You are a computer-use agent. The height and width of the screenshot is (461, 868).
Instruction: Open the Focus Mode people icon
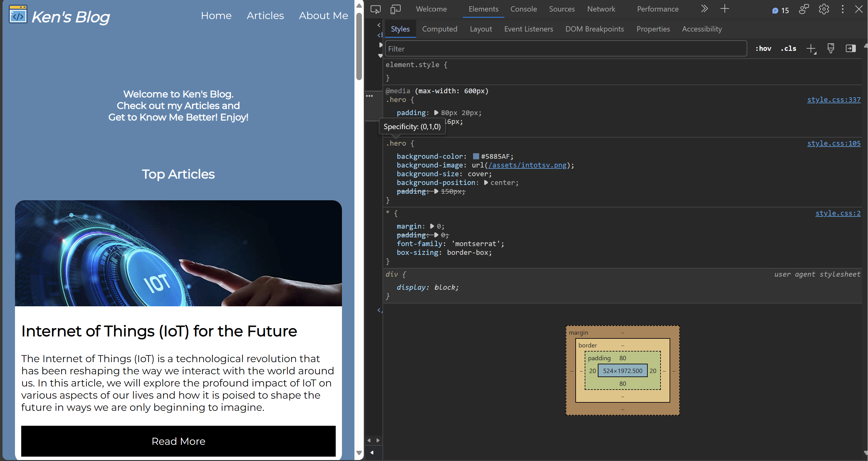(x=804, y=9)
